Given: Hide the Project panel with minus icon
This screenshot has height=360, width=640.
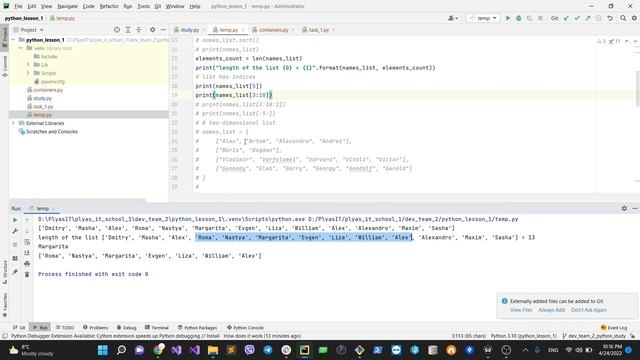Looking at the screenshot, I should (x=163, y=30).
